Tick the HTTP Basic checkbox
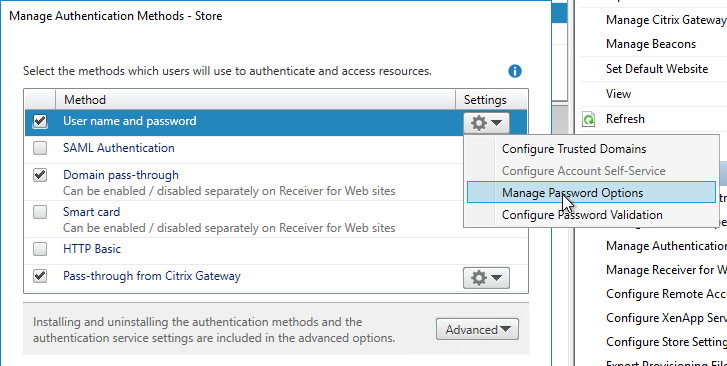 pyautogui.click(x=40, y=249)
